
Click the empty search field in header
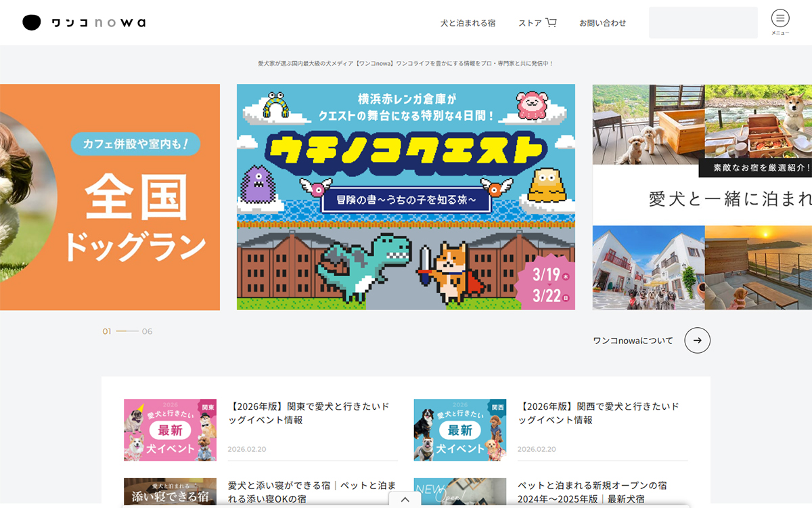coord(703,23)
